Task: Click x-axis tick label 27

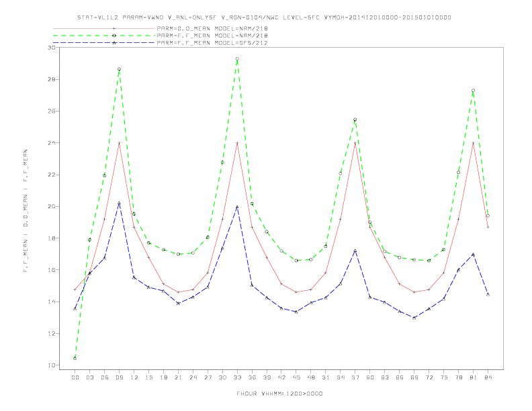Action: (208, 377)
